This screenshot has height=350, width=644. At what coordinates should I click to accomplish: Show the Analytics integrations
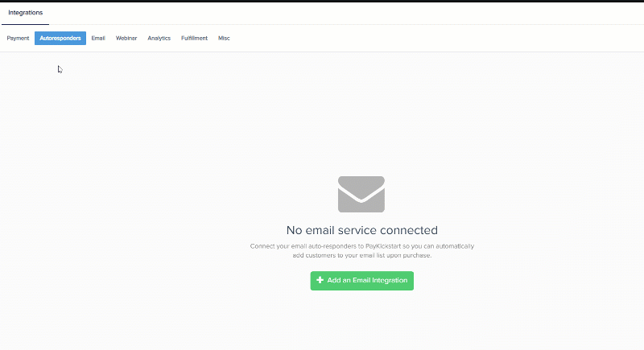159,38
